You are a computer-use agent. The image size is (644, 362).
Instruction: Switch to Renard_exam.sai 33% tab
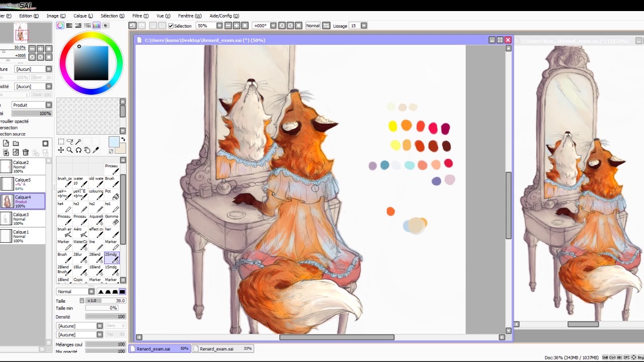pos(224,348)
